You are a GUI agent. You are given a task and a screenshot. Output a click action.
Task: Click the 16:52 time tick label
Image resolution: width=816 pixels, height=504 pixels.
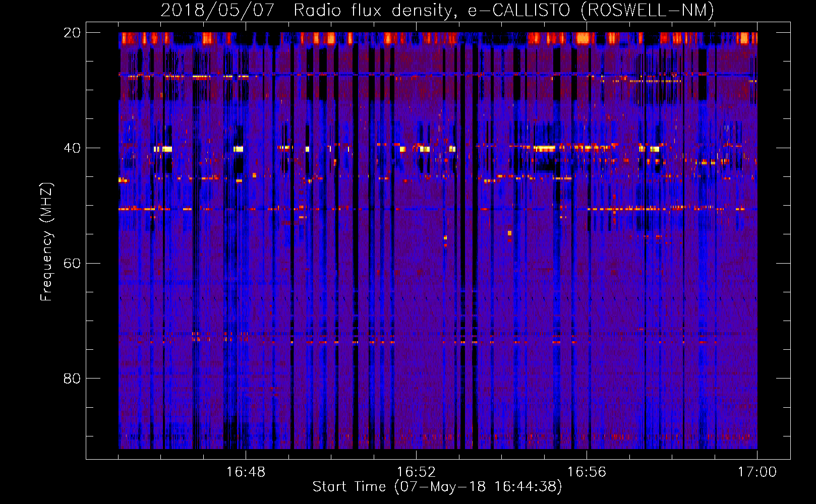click(416, 472)
